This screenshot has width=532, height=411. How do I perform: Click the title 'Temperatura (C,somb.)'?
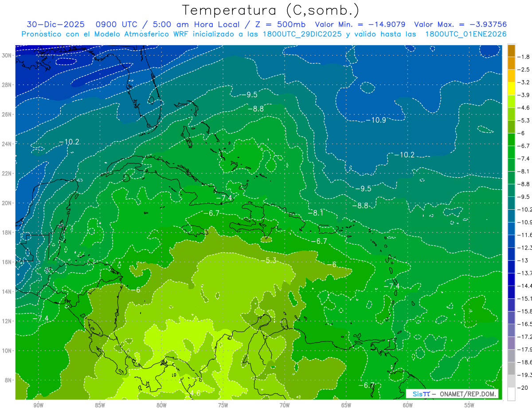coord(271,11)
